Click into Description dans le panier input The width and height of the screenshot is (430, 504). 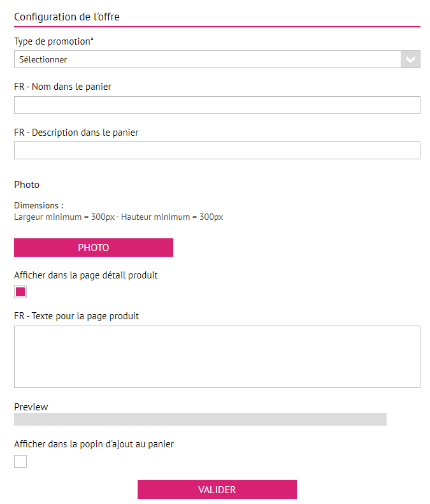coord(217,150)
